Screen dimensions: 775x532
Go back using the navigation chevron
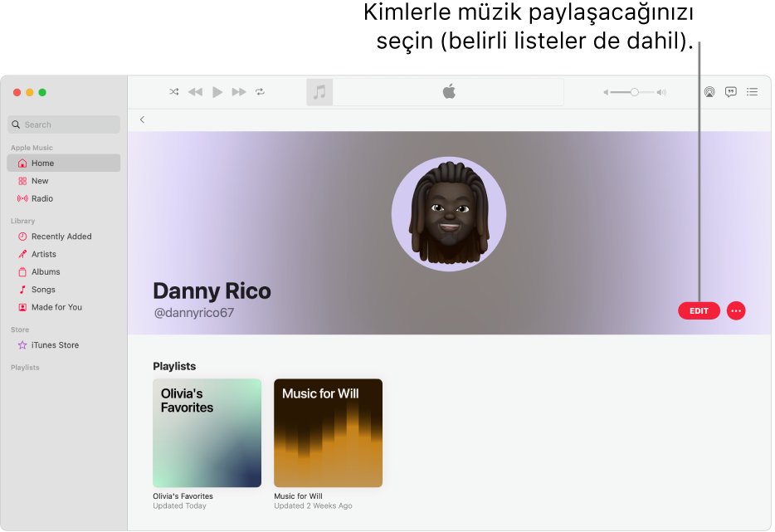pyautogui.click(x=142, y=120)
